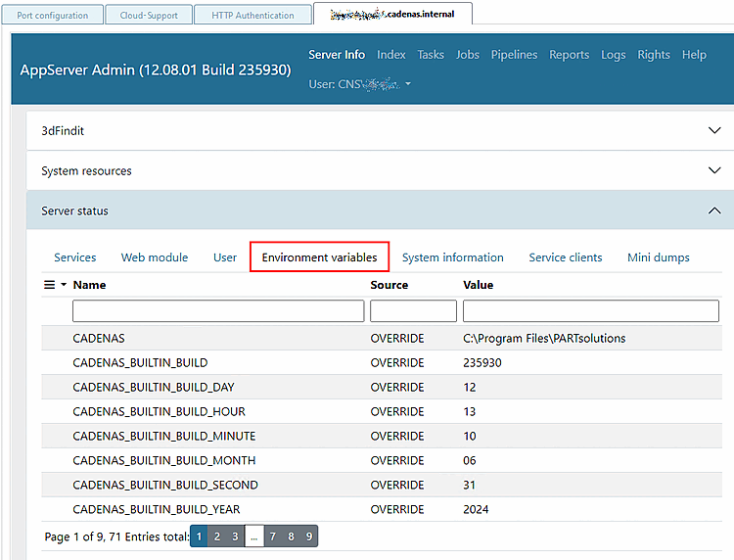Open Server Info in top navigation
Viewport: 734px width, 560px height.
point(337,55)
